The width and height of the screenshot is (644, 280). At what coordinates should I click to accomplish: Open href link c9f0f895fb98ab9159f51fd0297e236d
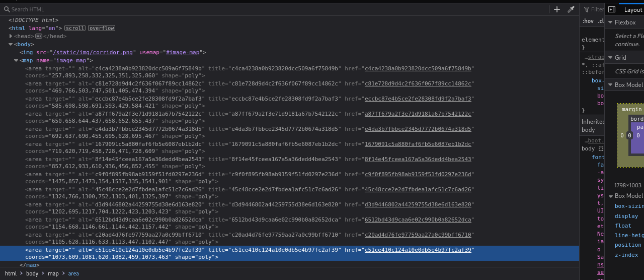click(x=418, y=174)
